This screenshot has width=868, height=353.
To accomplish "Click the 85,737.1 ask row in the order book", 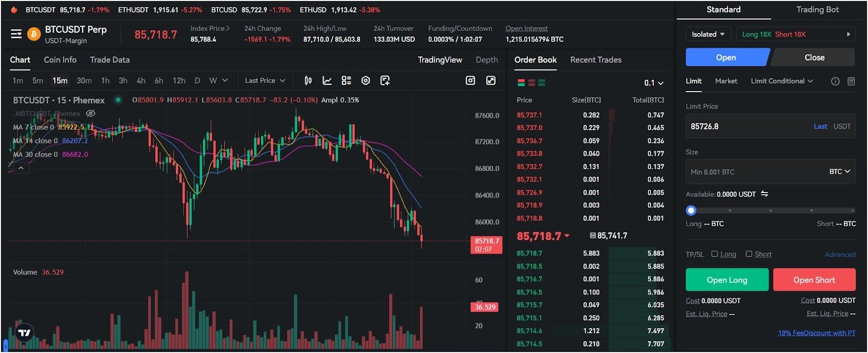I will (x=590, y=115).
